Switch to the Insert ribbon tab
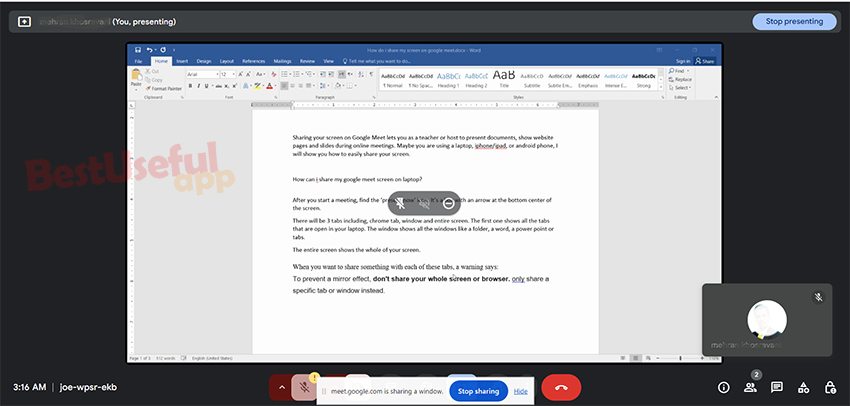850x406 pixels. point(182,61)
